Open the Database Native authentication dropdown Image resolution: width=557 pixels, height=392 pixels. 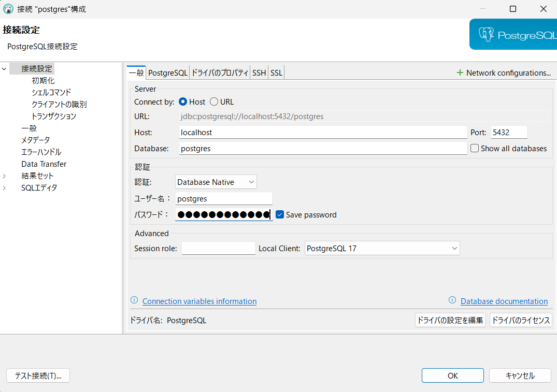pos(216,182)
